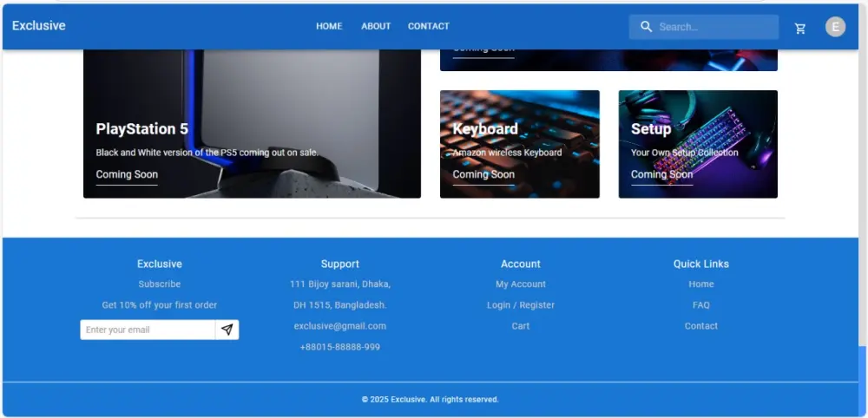
Task: Click DH 1515, Bangladesh. address line
Action: coord(340,305)
